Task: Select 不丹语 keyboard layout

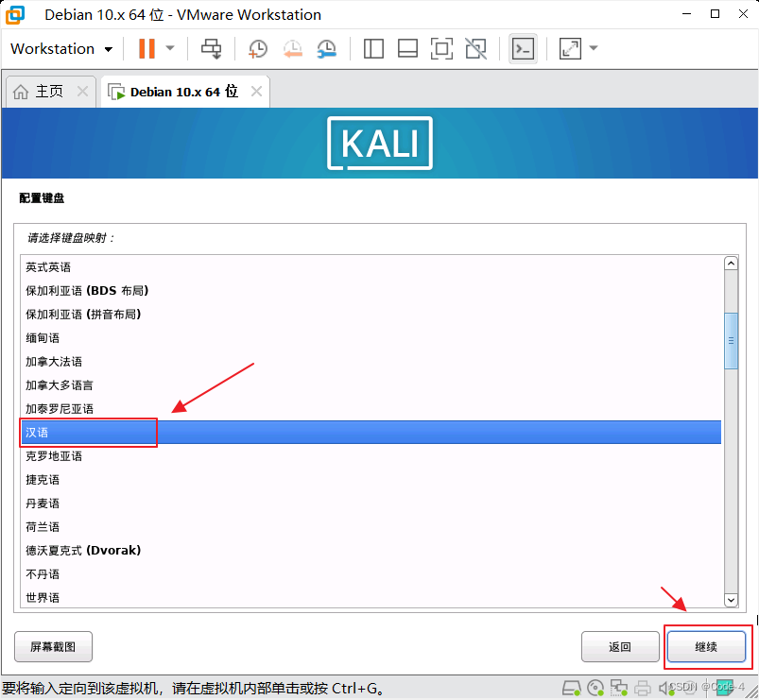Action: [x=371, y=574]
